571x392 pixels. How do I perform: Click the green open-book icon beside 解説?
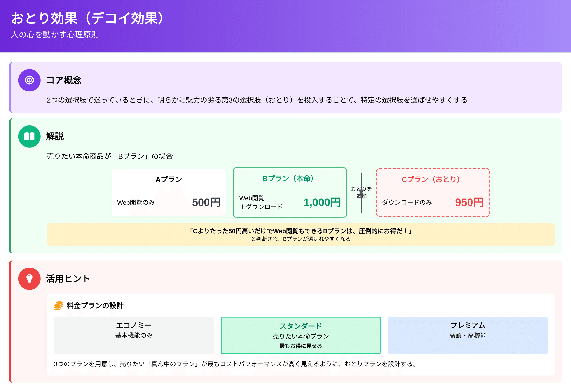pos(29,136)
